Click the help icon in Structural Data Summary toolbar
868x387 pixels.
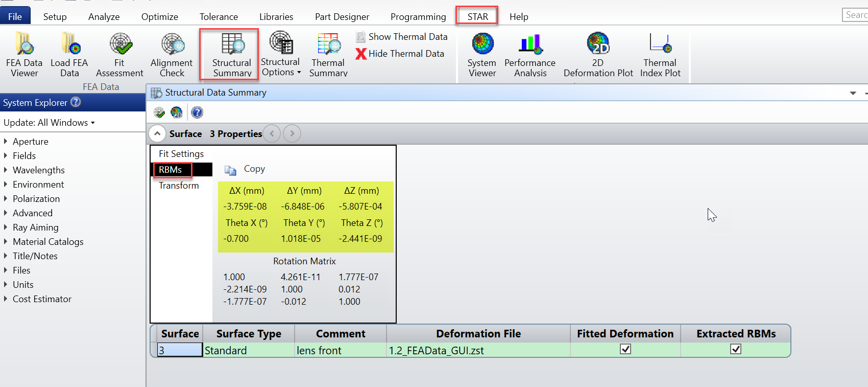click(x=197, y=112)
